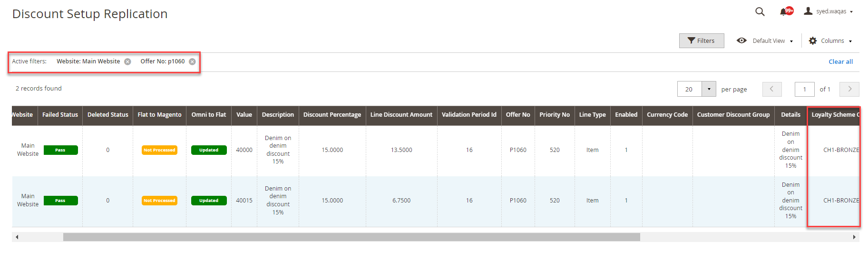Open the notifications bell icon
868x263 pixels.
(784, 11)
